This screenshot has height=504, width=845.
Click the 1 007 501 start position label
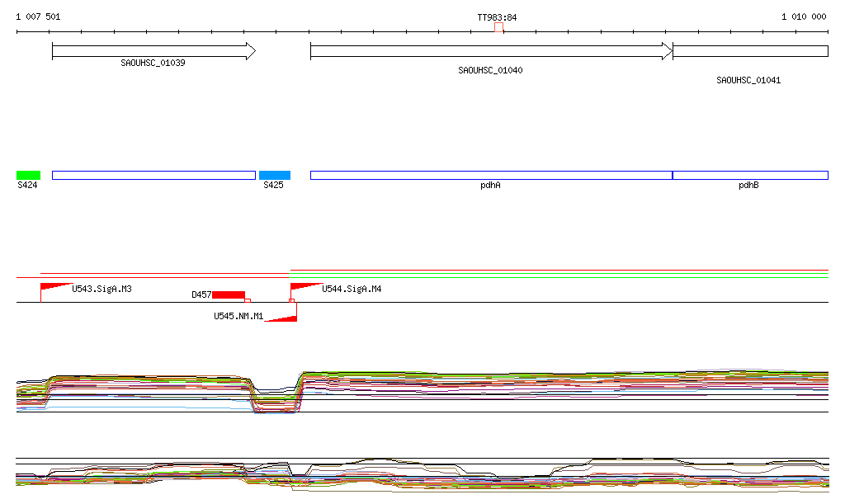38,16
